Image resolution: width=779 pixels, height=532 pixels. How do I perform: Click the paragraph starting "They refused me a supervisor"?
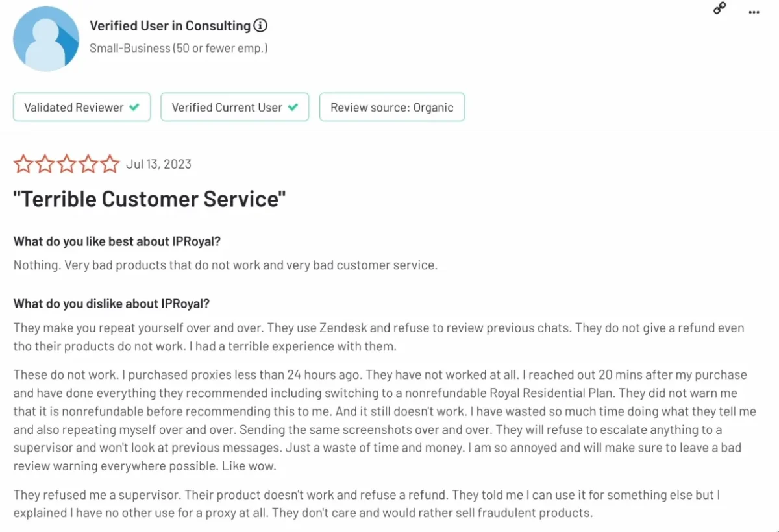pyautogui.click(x=367, y=503)
